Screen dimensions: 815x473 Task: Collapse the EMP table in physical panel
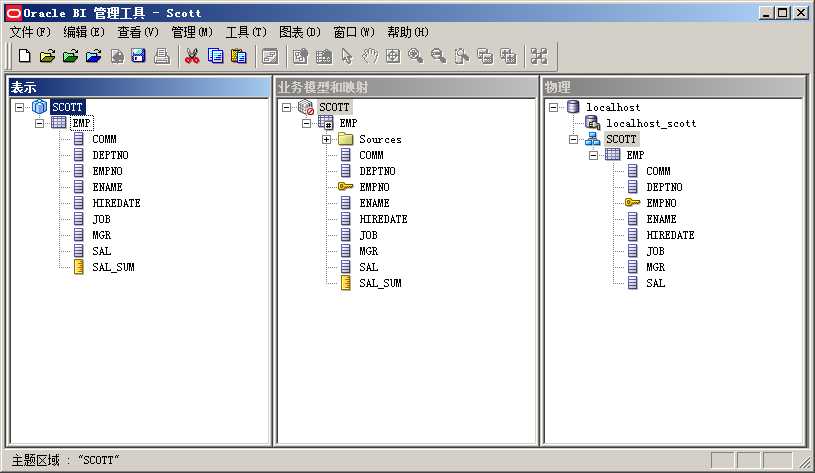594,155
